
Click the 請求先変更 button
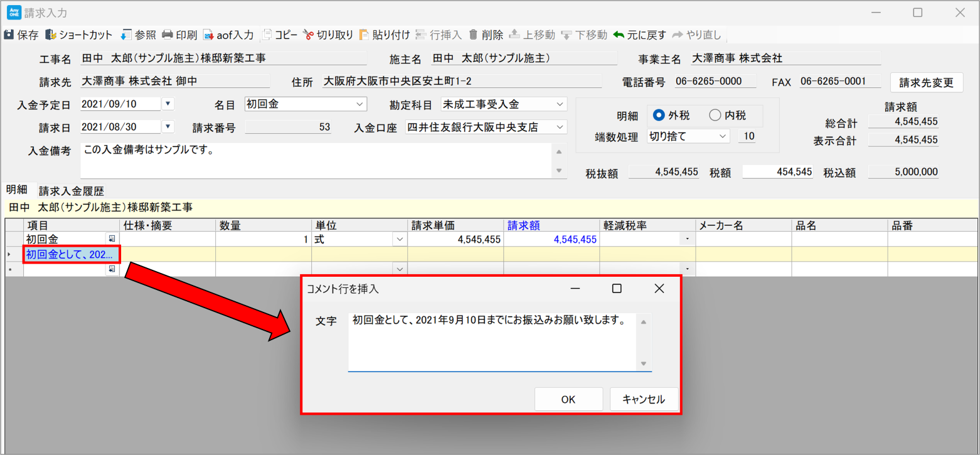[x=926, y=82]
